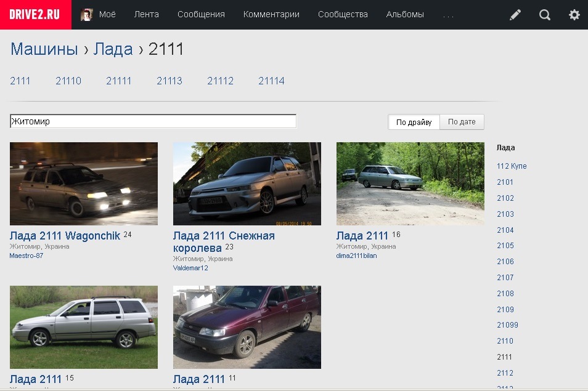Screen dimensions: 588x391
Task: Visit user dima2111bilan profile
Action: coord(357,256)
